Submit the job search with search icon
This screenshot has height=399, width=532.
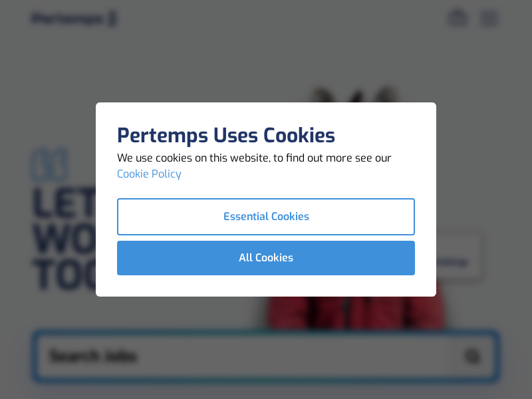point(473,357)
